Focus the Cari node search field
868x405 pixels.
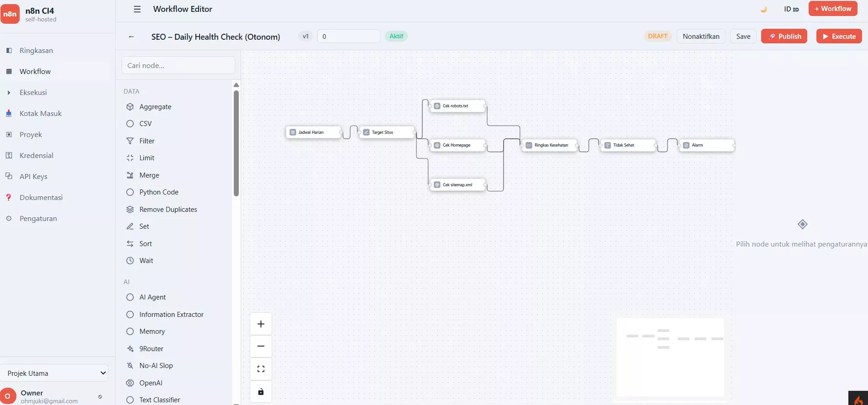point(178,65)
